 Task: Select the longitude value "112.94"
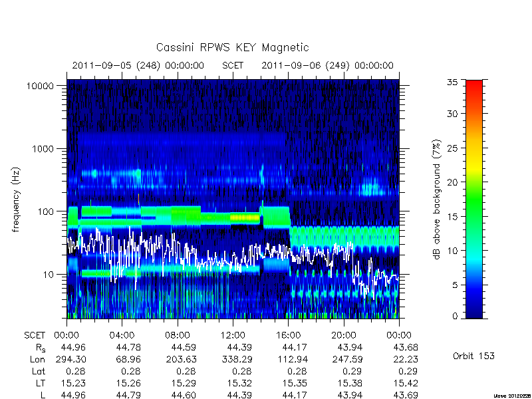[293, 359]
